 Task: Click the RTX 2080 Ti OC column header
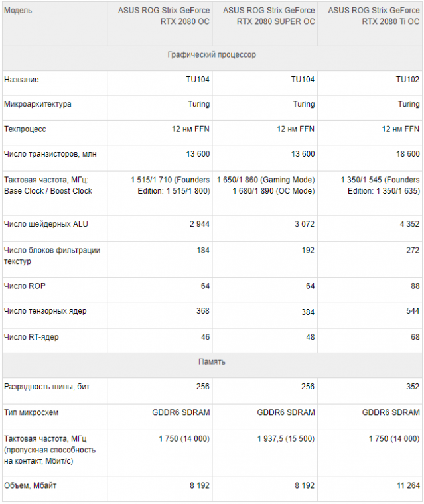pos(370,24)
